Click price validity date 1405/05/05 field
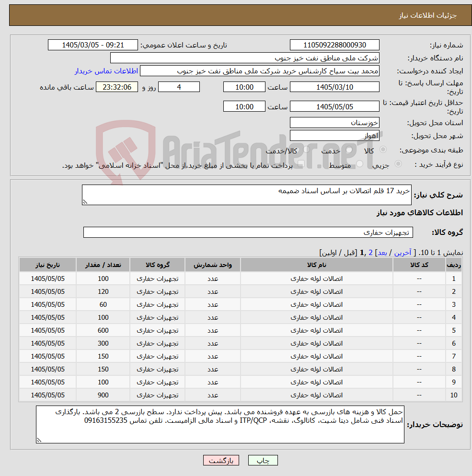Viewport: 472px width, 476px height. (x=334, y=106)
